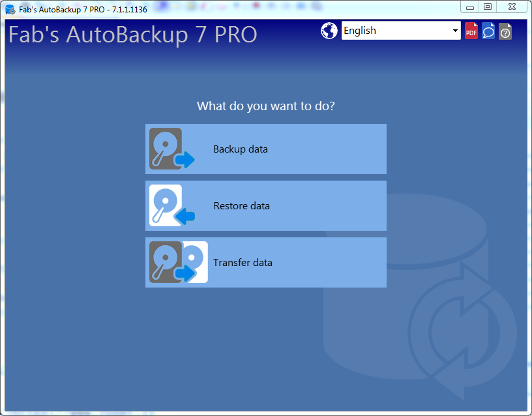Image resolution: width=532 pixels, height=416 pixels.
Task: Click the Restore data disk icon
Action: 172,205
